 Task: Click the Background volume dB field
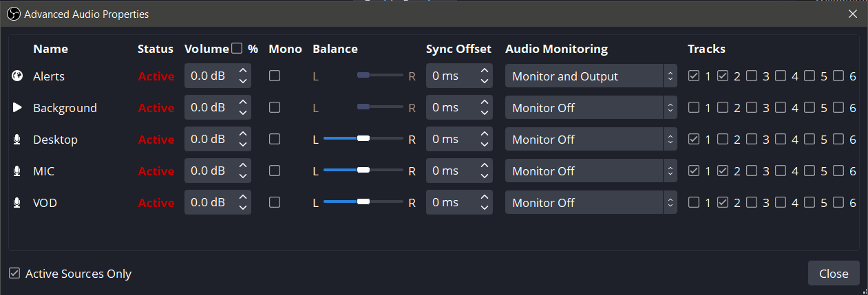pos(209,108)
